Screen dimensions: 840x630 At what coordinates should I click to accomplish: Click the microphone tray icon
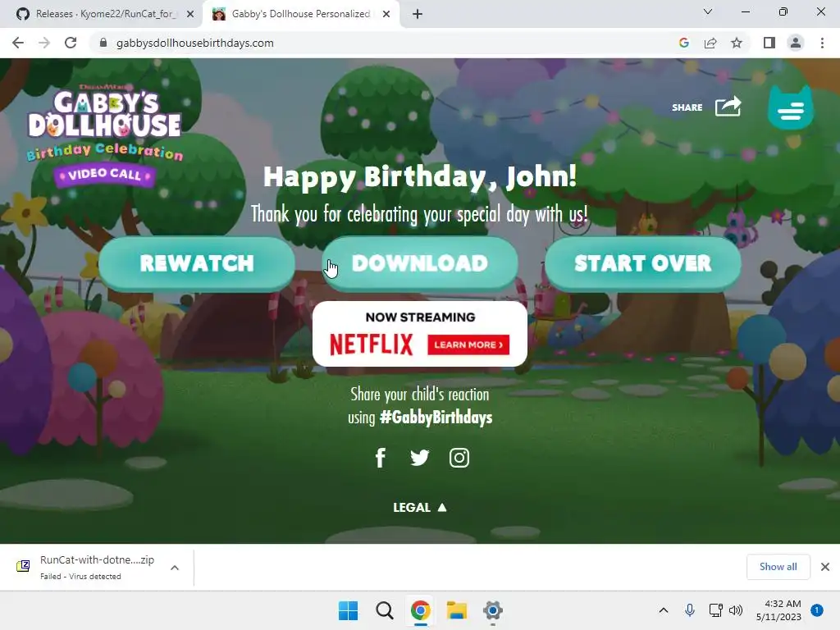pyautogui.click(x=689, y=609)
